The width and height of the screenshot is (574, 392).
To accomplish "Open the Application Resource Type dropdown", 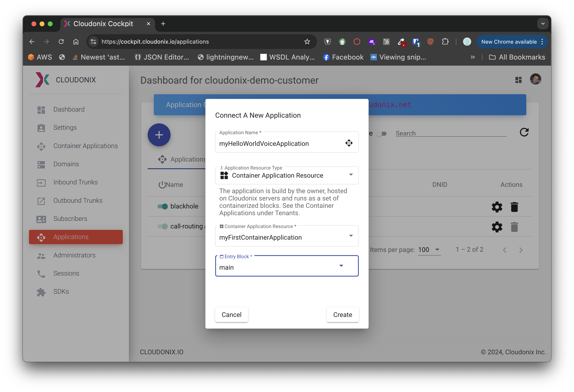I will 287,175.
